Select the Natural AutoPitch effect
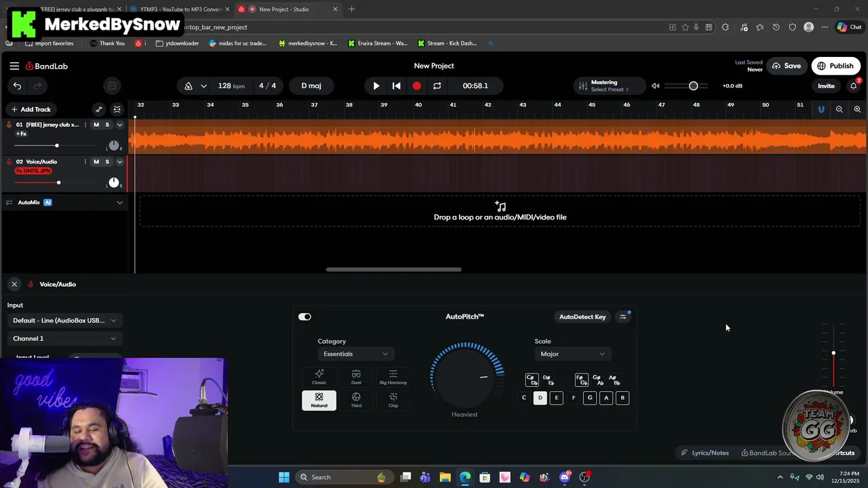 pyautogui.click(x=319, y=400)
